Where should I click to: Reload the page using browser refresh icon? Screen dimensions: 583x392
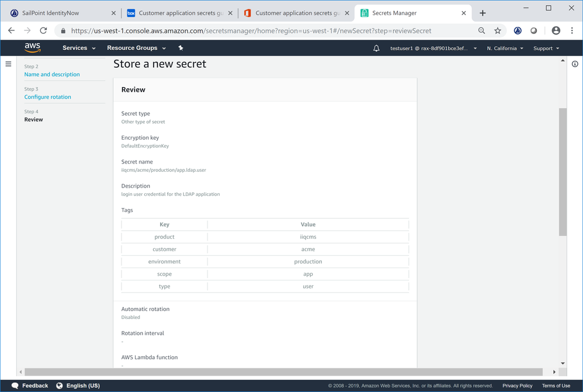pos(43,30)
